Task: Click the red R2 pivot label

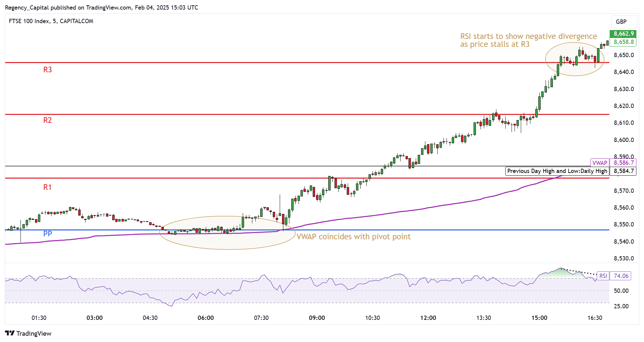Action: click(48, 120)
